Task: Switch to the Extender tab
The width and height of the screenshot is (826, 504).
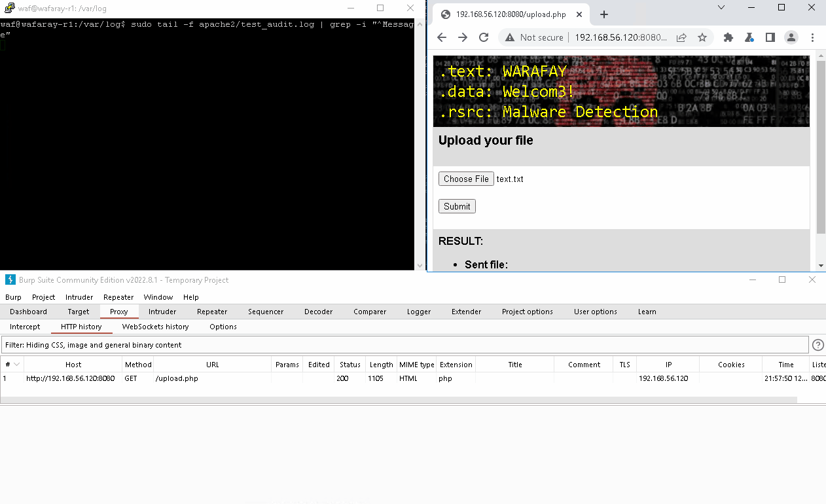Action: (x=466, y=312)
